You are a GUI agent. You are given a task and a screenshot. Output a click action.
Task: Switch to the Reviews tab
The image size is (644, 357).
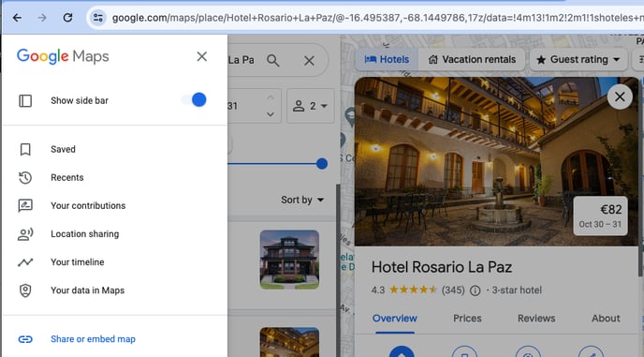tap(536, 319)
